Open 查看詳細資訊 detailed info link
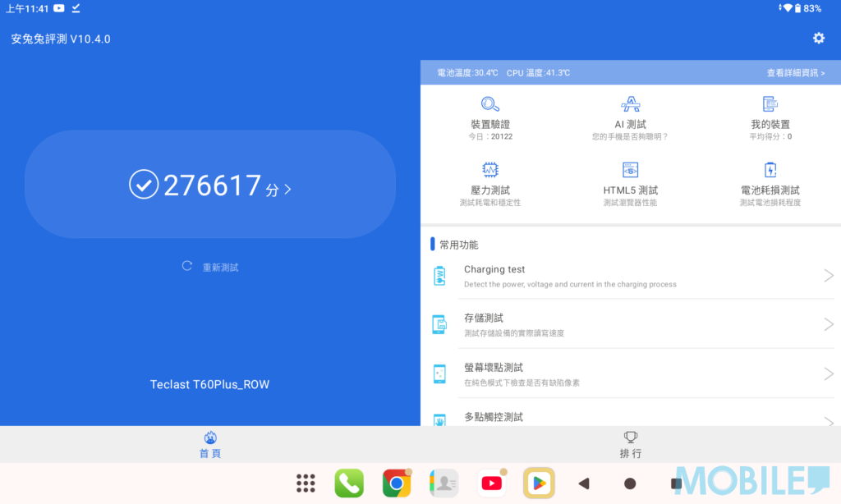The width and height of the screenshot is (841, 504). [795, 73]
